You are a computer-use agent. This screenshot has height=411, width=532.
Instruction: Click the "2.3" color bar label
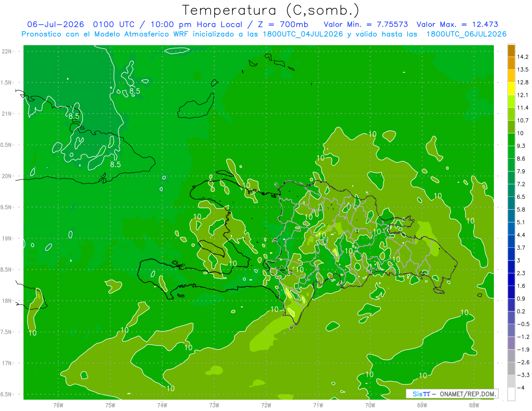point(521,273)
